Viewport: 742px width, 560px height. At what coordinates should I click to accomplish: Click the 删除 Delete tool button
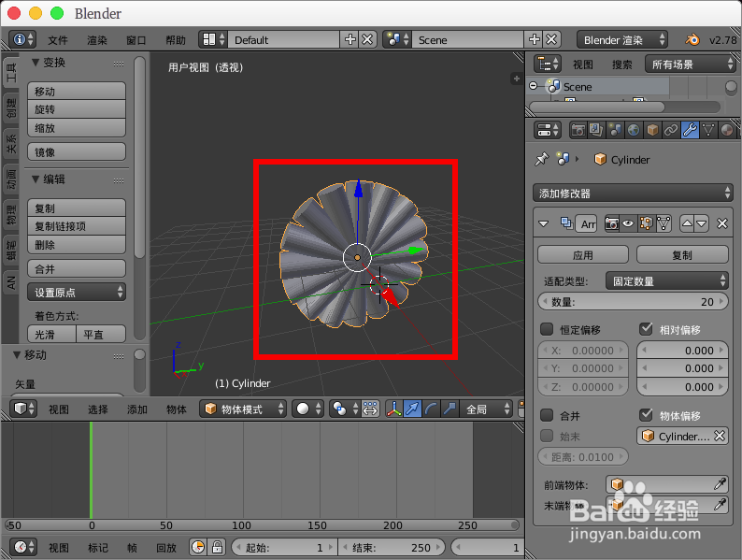point(77,245)
